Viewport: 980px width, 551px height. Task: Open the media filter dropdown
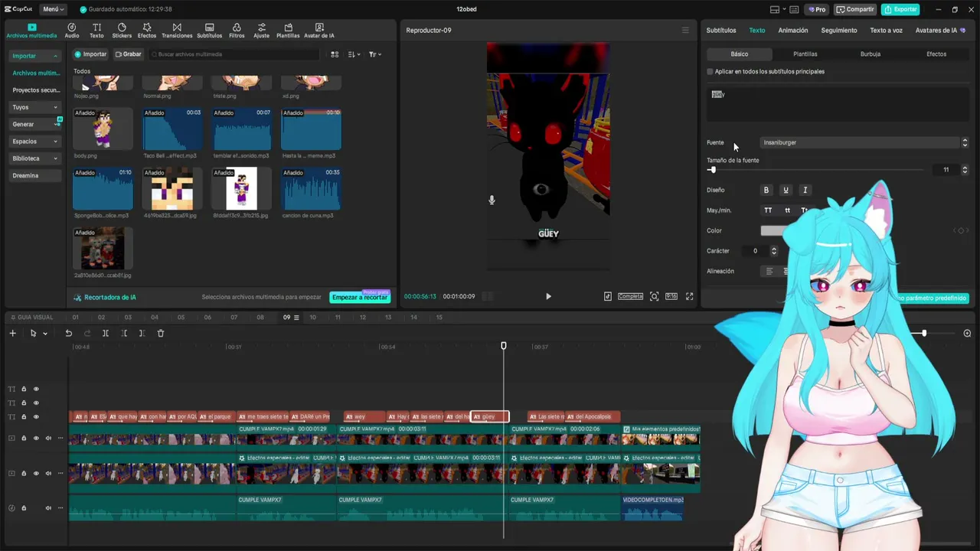click(375, 54)
